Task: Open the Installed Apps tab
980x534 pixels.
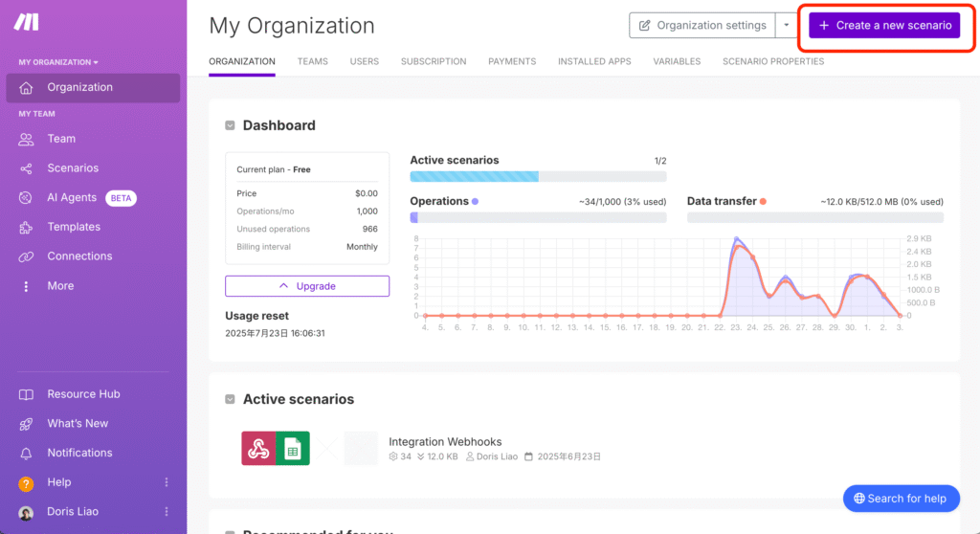Action: click(594, 61)
